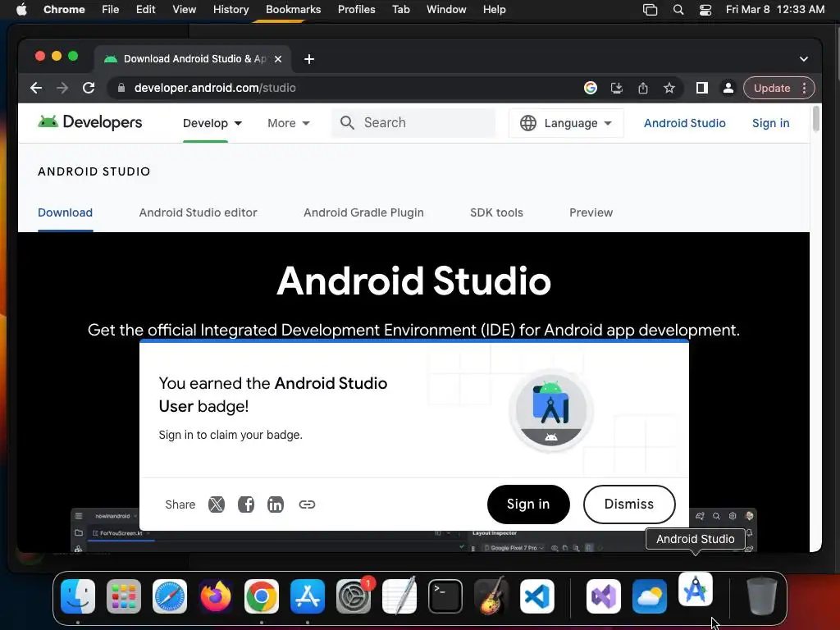Launch Terminal from the Dock
Screen dimensions: 840x630
(445, 596)
